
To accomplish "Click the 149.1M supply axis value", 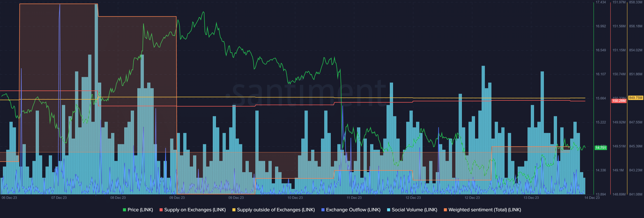I will [618, 170].
